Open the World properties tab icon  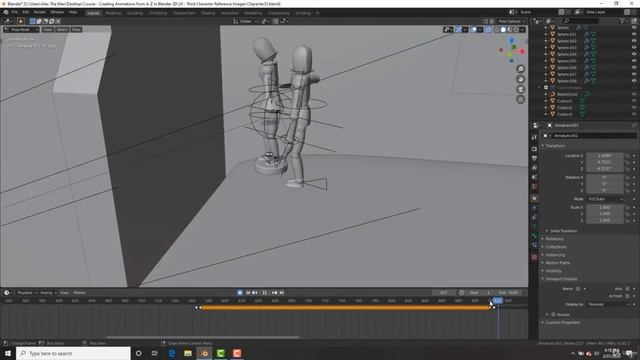[534, 187]
